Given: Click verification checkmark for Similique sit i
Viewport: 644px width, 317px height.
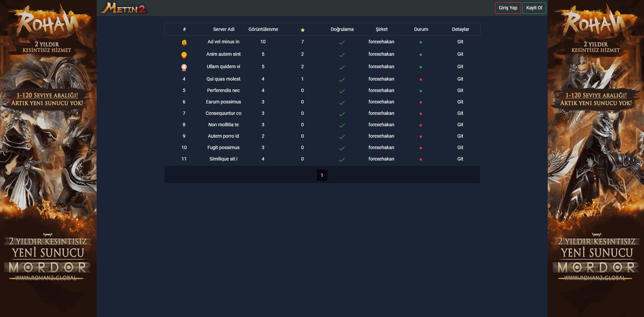Looking at the screenshot, I should coord(342,160).
